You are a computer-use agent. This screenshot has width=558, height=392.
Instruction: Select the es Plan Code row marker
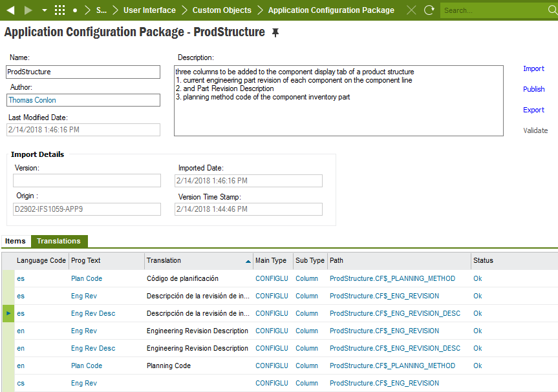pyautogui.click(x=8, y=278)
